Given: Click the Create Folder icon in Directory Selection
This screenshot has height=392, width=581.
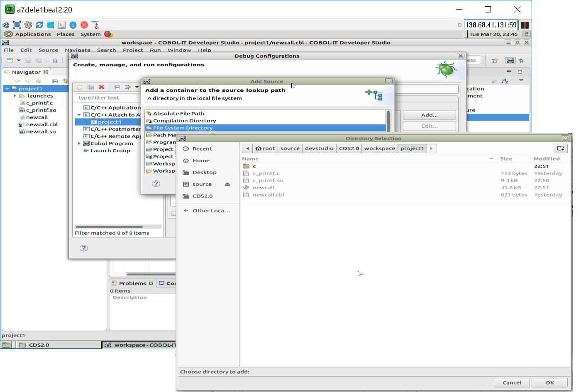Looking at the screenshot, I should click(561, 149).
